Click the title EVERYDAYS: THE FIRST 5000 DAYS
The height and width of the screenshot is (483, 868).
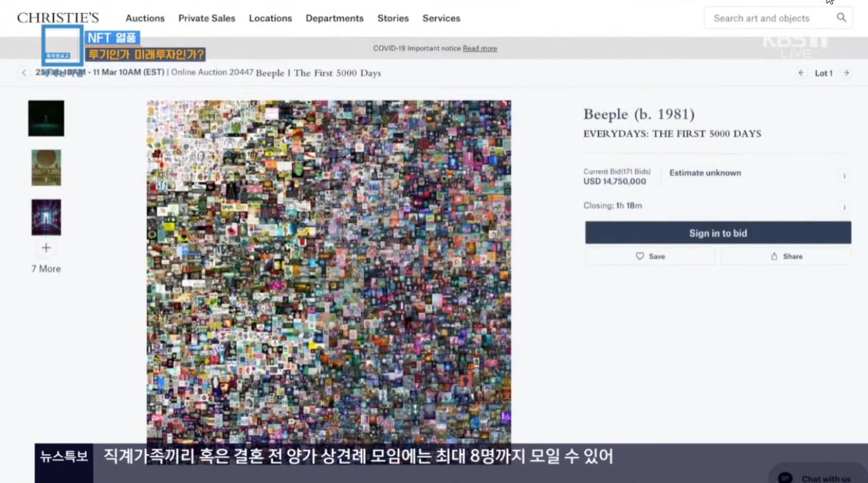(672, 134)
